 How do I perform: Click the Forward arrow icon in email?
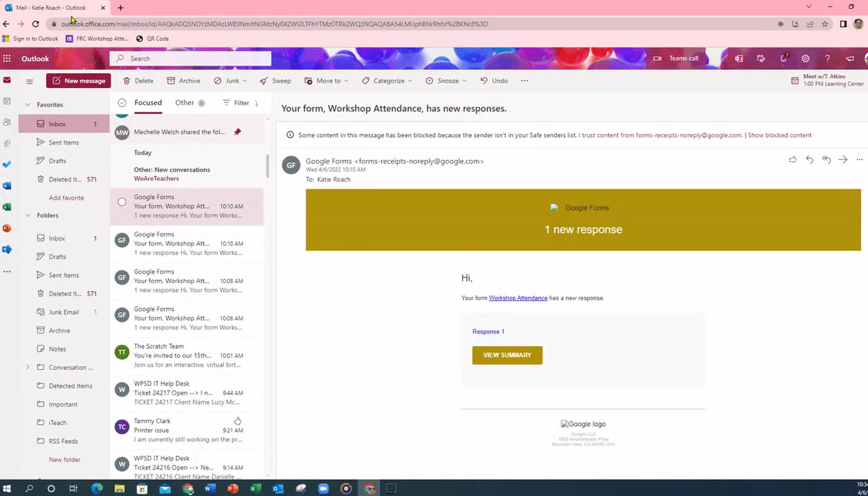point(843,160)
